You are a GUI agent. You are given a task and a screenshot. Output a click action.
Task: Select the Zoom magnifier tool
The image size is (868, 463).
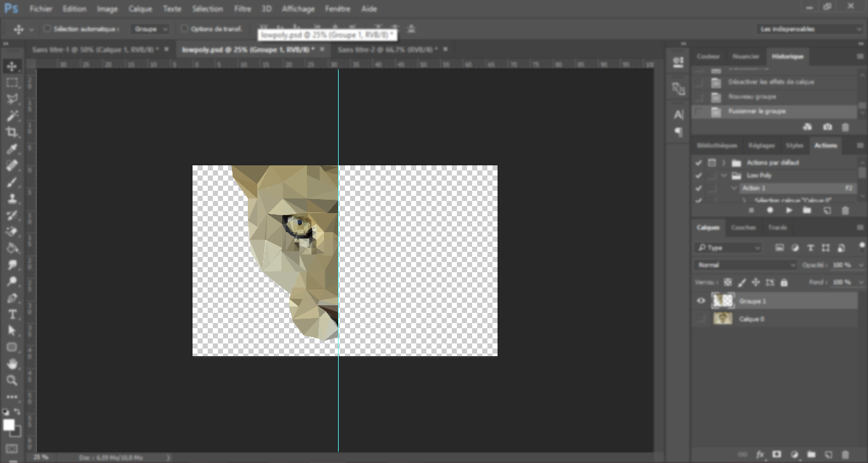click(x=12, y=380)
